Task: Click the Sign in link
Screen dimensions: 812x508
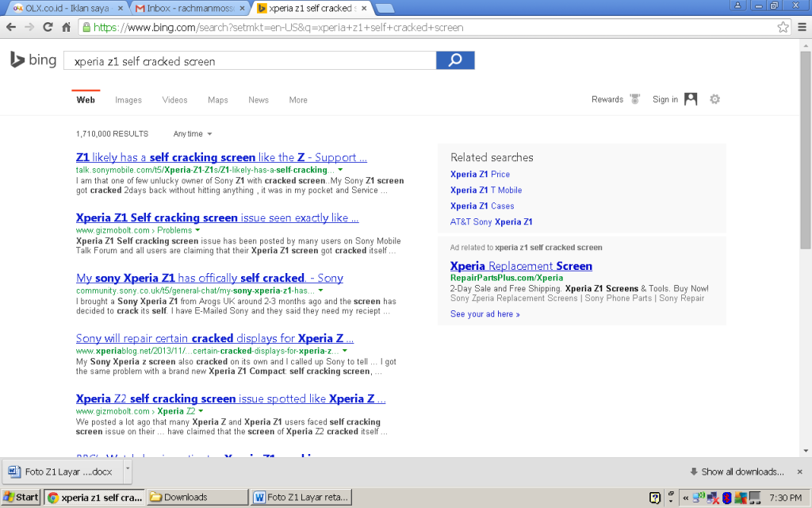Action: [665, 99]
